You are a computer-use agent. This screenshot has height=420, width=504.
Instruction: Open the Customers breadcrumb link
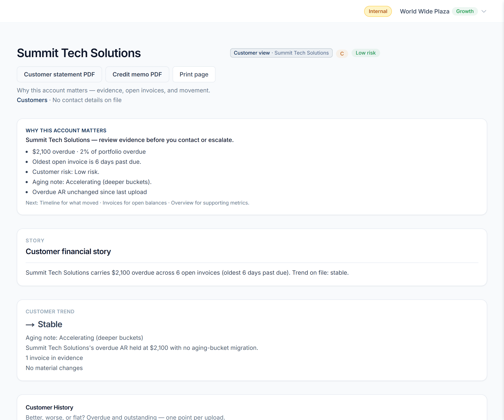click(x=32, y=100)
